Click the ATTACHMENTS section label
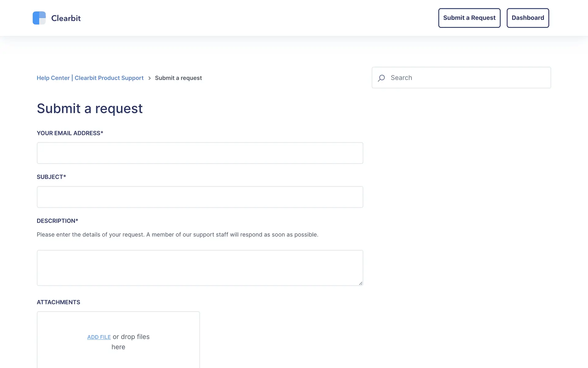The height and width of the screenshot is (368, 588). pyautogui.click(x=58, y=302)
